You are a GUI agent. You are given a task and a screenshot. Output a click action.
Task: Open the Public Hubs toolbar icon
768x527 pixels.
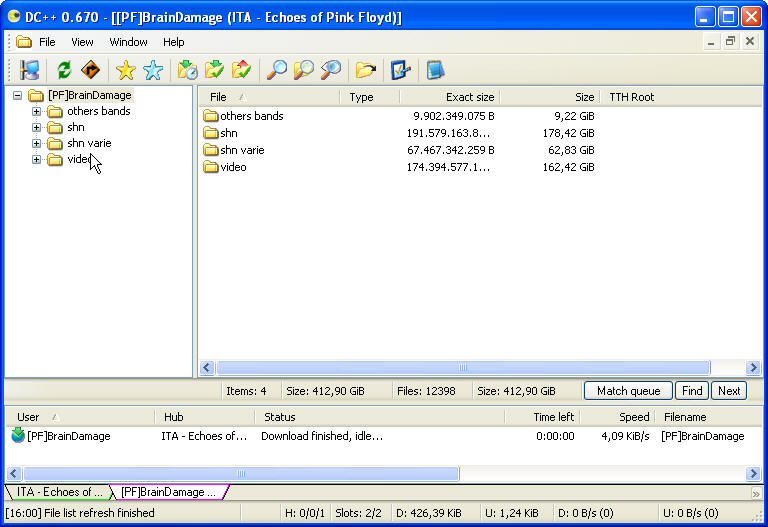pos(29,70)
